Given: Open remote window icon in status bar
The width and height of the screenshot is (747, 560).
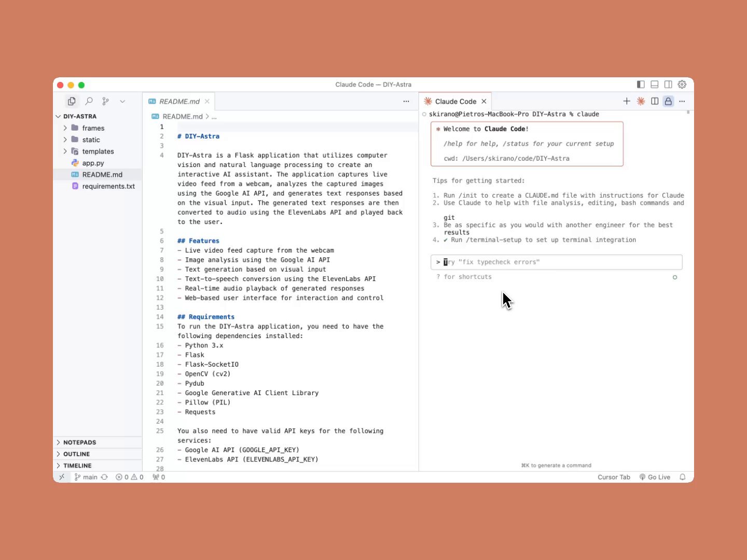Looking at the screenshot, I should click(x=62, y=477).
